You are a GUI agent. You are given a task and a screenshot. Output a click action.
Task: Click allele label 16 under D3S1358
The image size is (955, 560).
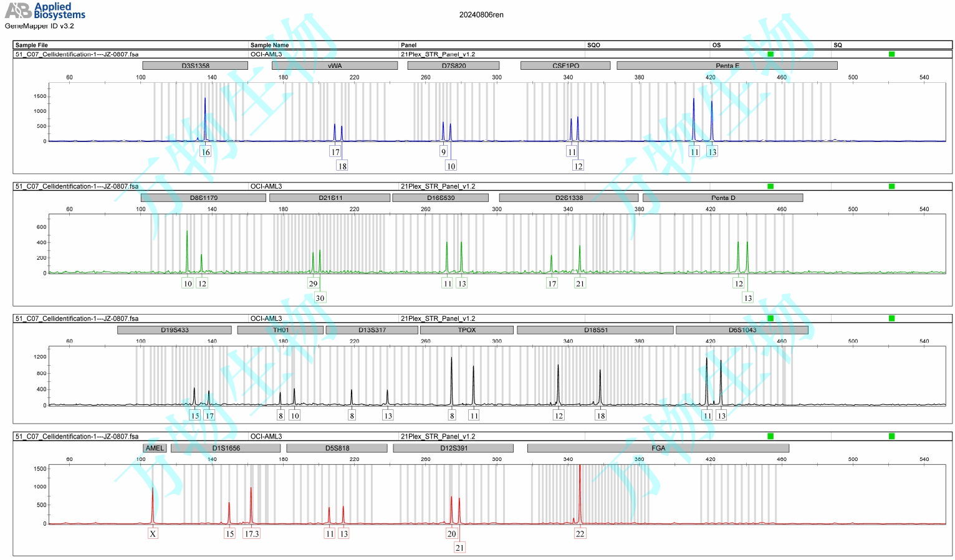point(206,152)
